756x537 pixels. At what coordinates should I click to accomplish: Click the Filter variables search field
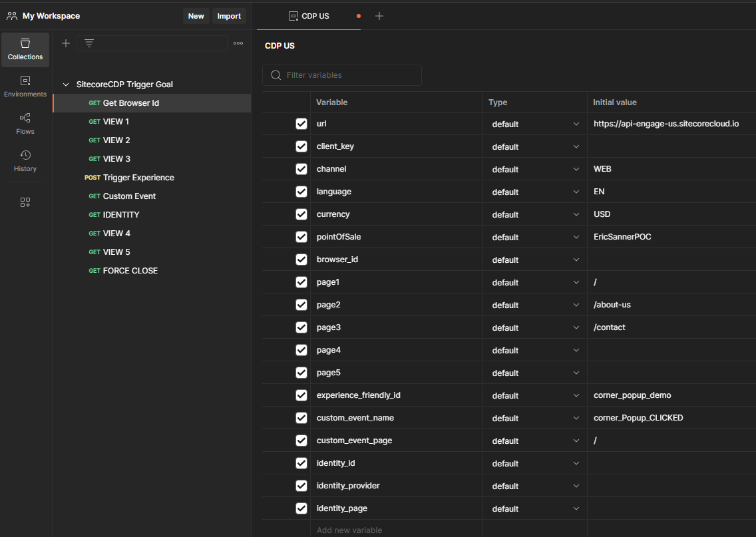tap(349, 75)
